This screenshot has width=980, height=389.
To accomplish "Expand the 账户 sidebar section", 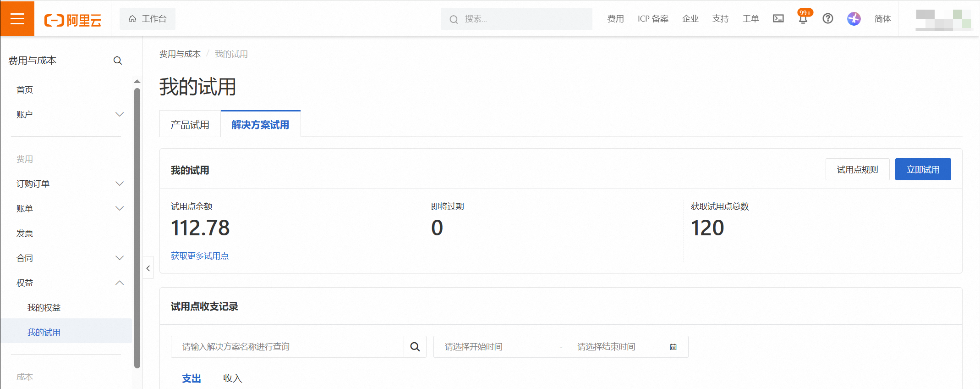I will click(66, 115).
